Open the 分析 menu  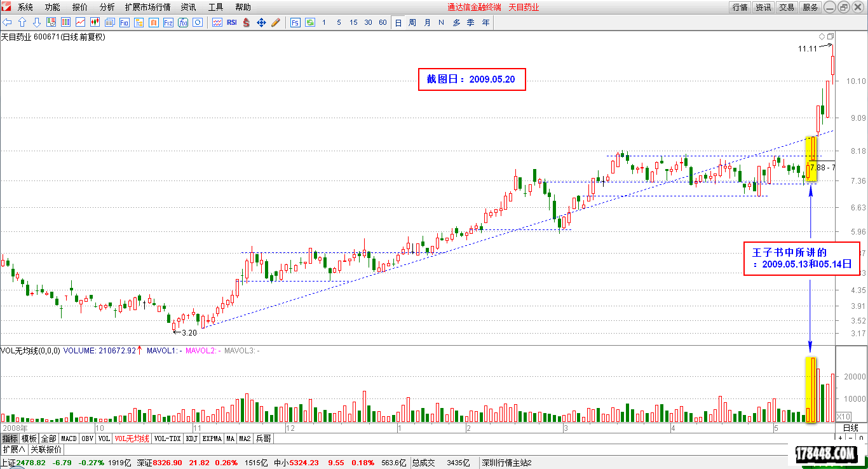[x=107, y=7]
